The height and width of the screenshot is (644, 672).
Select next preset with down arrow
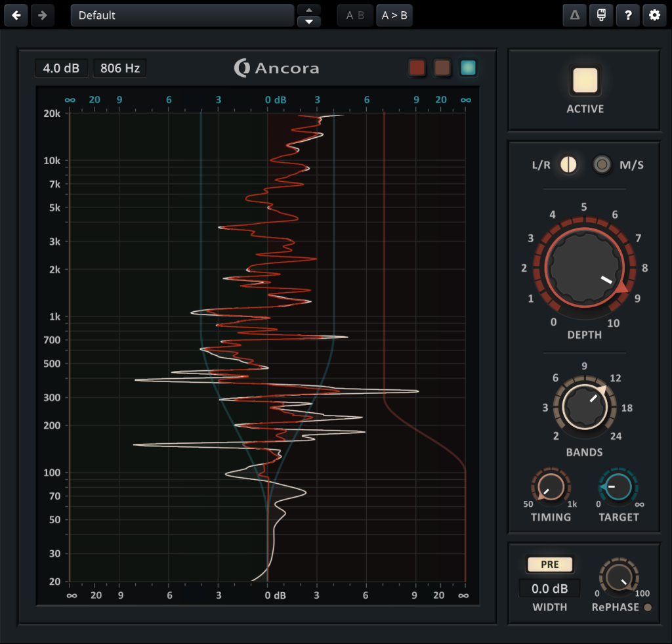click(x=309, y=22)
